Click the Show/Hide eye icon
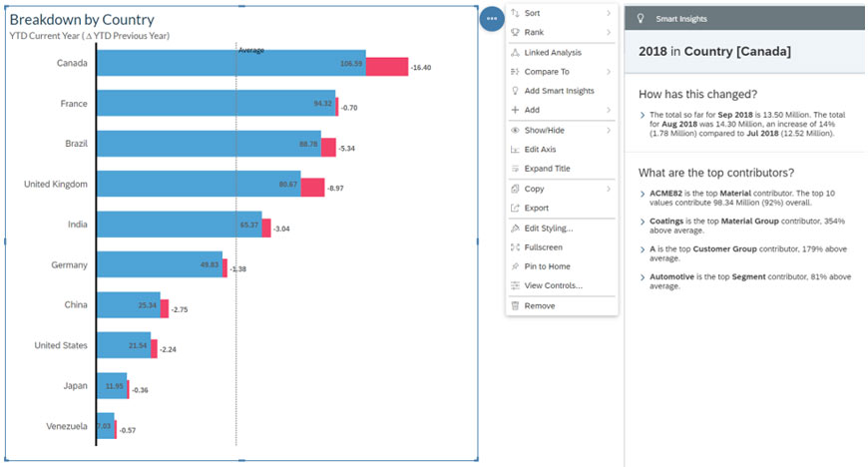Image resolution: width=868 pixels, height=467 pixels. tap(515, 130)
